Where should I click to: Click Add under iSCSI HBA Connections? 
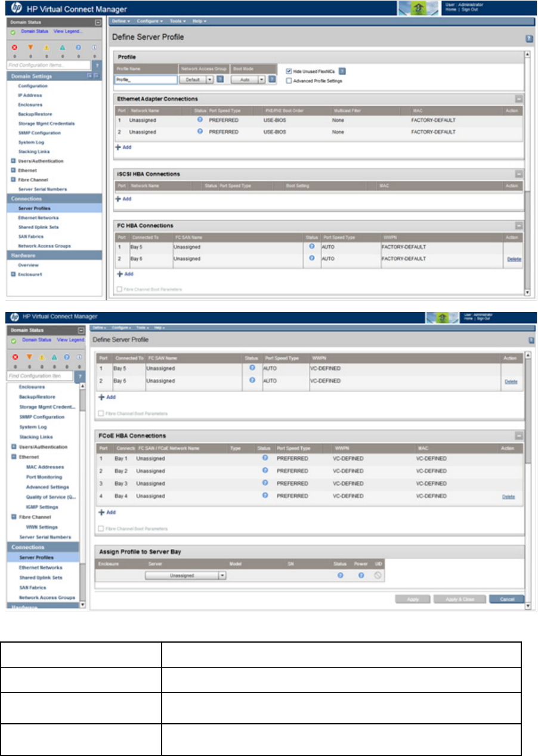coord(123,199)
